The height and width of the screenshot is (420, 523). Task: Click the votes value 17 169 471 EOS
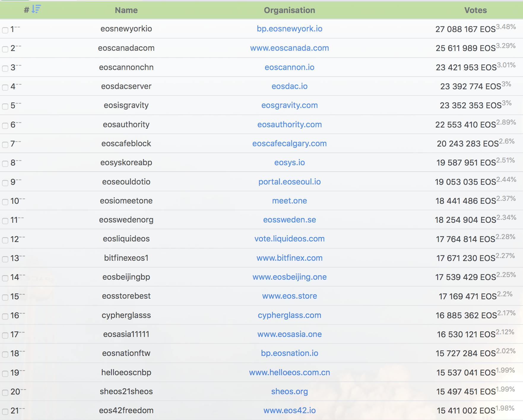coord(468,297)
